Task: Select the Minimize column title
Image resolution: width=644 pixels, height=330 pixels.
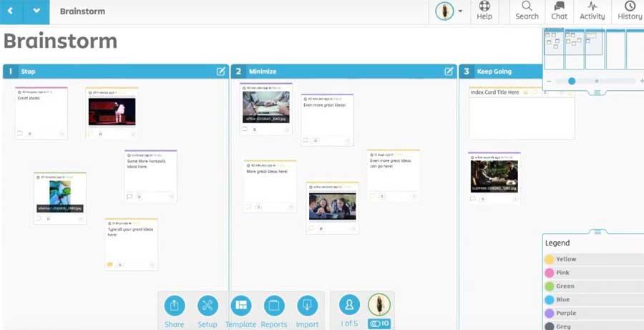Action: point(263,72)
